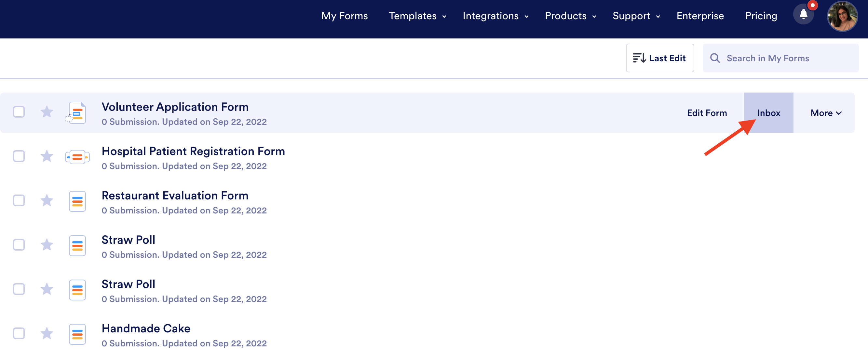Viewport: 868px width, 363px height.
Task: Check the Volunteer Application Form checkbox
Action: (19, 112)
